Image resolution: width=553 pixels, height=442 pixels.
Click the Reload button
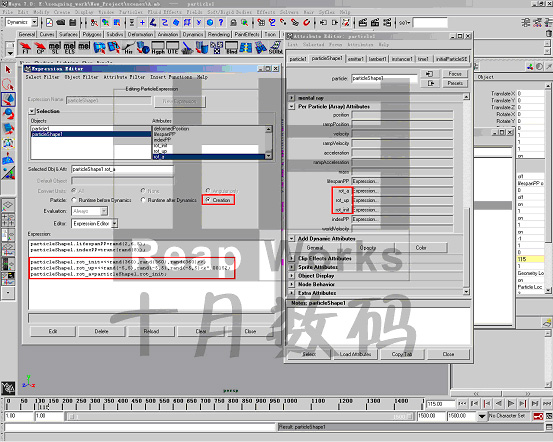tap(151, 331)
